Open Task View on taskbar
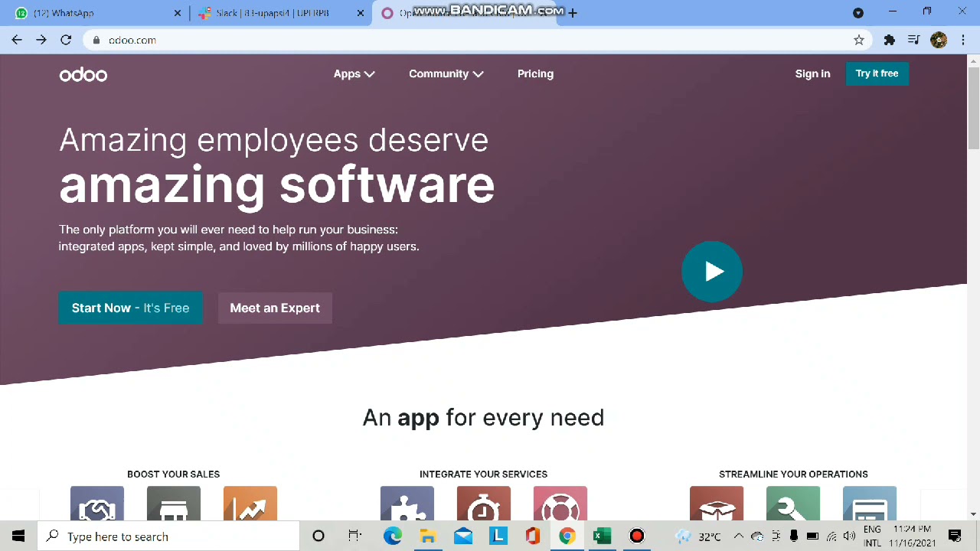 pos(354,536)
